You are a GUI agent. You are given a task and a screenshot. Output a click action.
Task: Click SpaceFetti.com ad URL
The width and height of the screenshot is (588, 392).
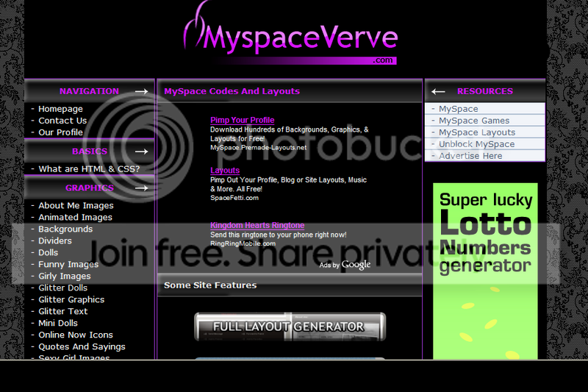[x=234, y=198]
